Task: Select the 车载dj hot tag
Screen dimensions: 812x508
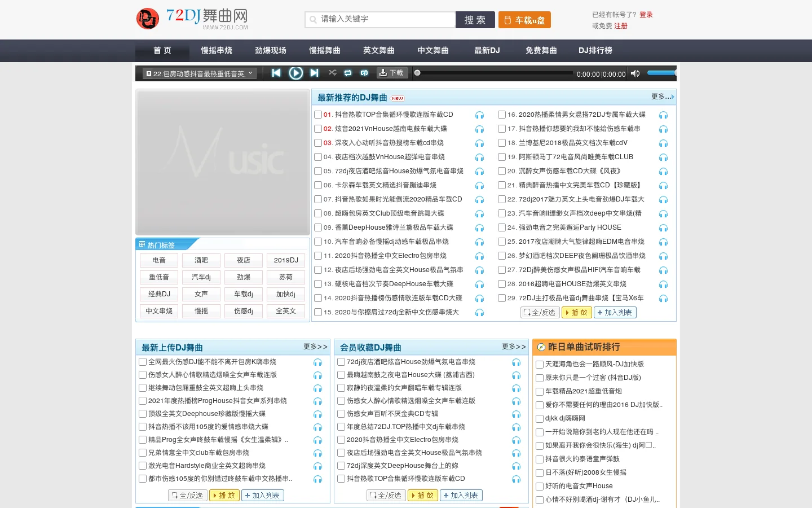Action: coord(244,294)
